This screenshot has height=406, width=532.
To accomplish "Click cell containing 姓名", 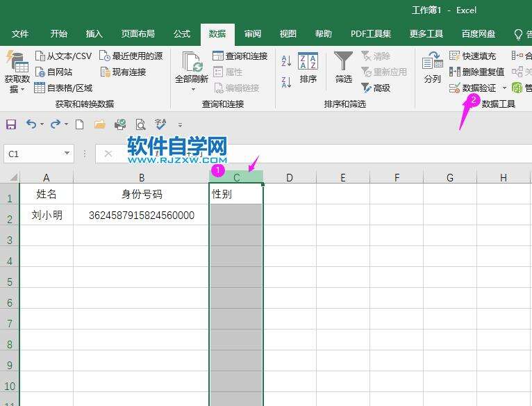I will tap(47, 194).
